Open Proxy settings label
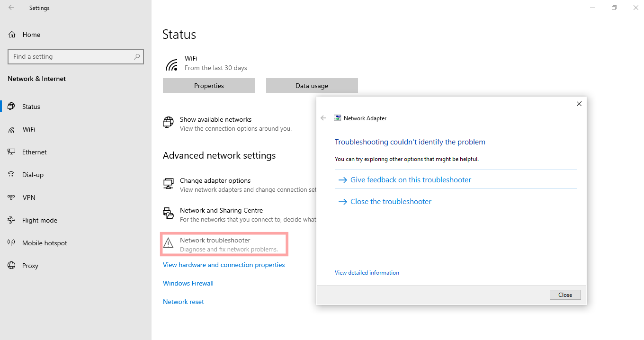 [30, 266]
